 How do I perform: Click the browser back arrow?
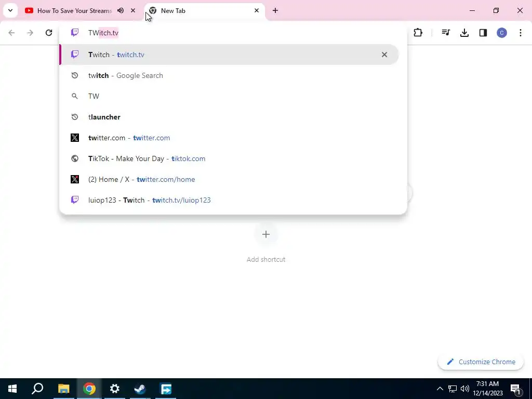tap(11, 33)
